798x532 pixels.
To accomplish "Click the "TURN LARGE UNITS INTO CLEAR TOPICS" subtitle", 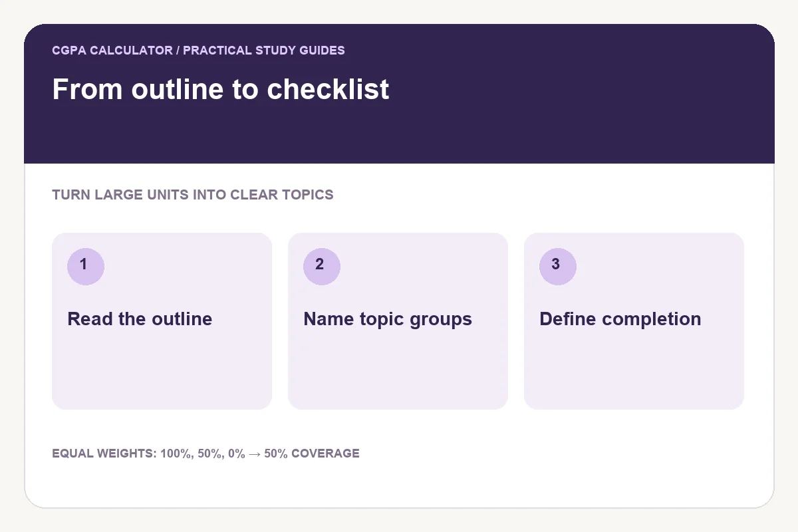I will 193,195.
